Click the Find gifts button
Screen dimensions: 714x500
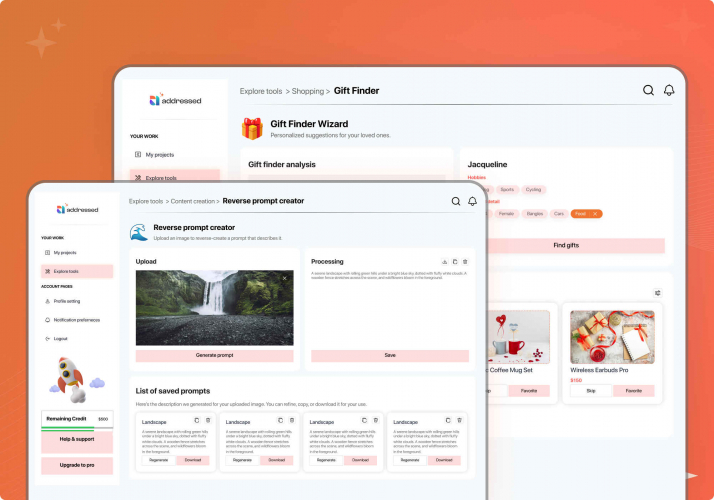coord(574,245)
